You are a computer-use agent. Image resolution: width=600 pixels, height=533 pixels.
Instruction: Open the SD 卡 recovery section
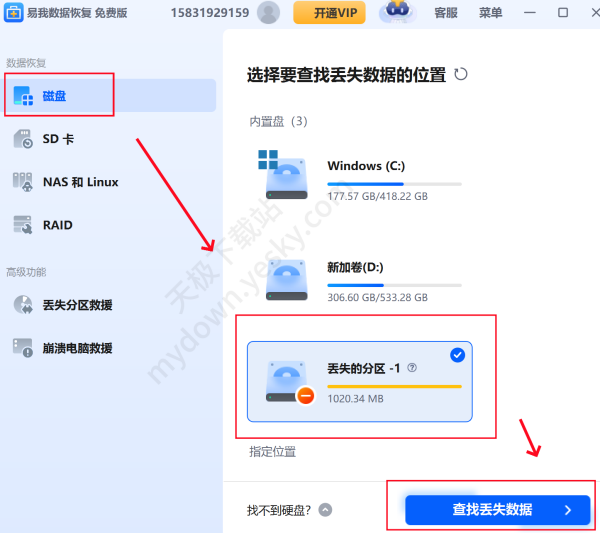pos(58,139)
